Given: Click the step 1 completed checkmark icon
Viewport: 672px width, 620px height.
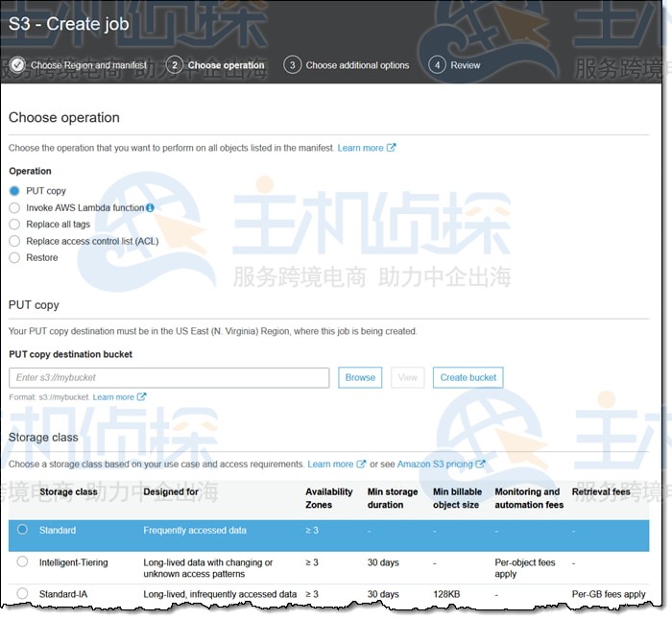Looking at the screenshot, I should (17, 65).
